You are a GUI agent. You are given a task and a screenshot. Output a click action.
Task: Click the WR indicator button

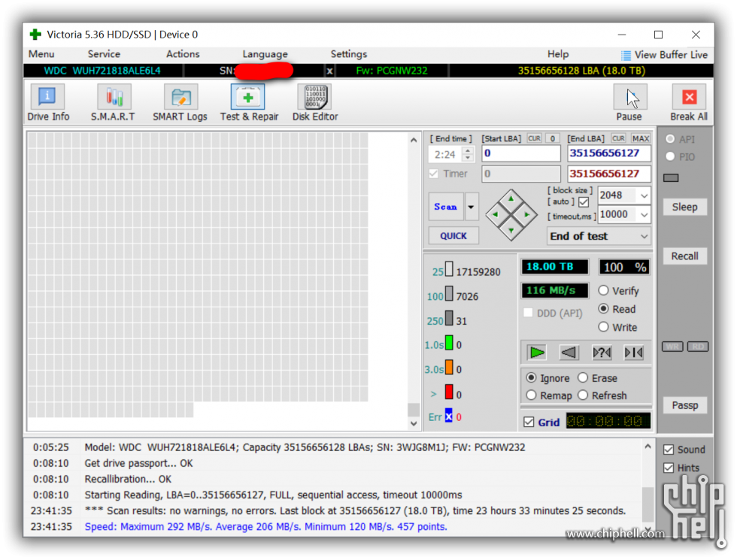[x=672, y=347]
